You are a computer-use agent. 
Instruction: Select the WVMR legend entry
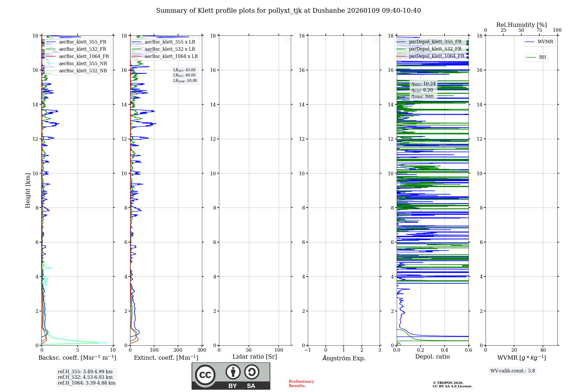[x=545, y=42]
